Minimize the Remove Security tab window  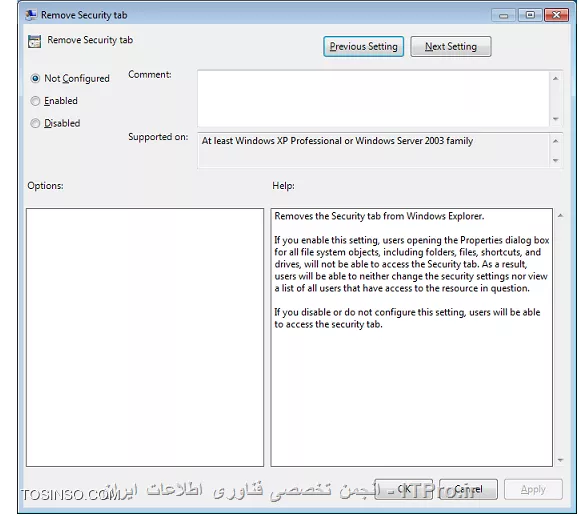click(x=503, y=15)
